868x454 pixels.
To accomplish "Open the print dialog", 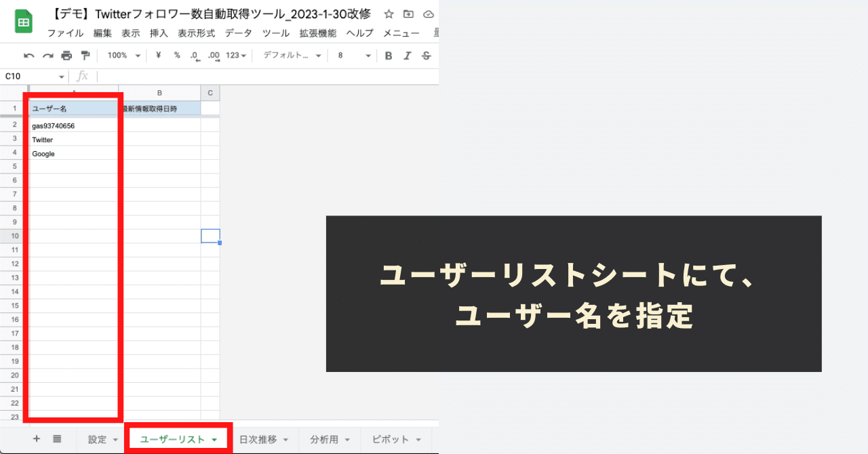I will tap(66, 55).
